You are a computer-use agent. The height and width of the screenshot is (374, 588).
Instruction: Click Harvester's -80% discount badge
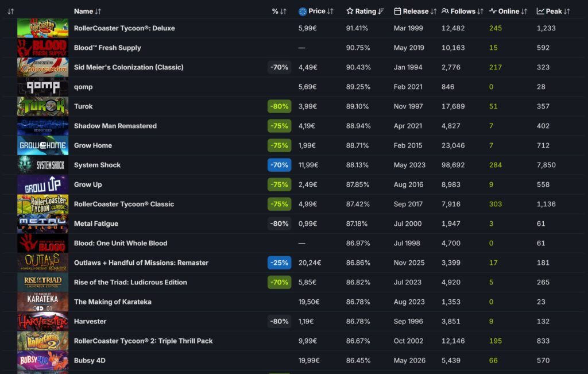click(280, 321)
